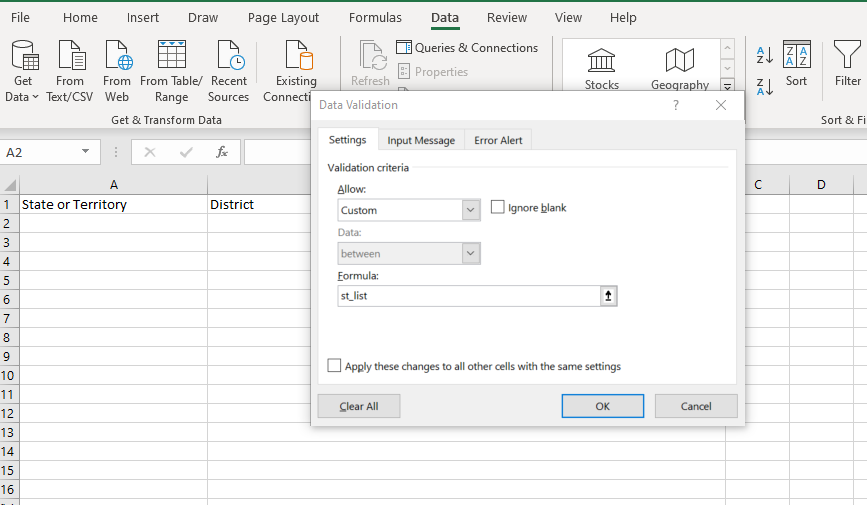Image resolution: width=867 pixels, height=505 pixels.
Task: Select column D header
Action: point(821,185)
